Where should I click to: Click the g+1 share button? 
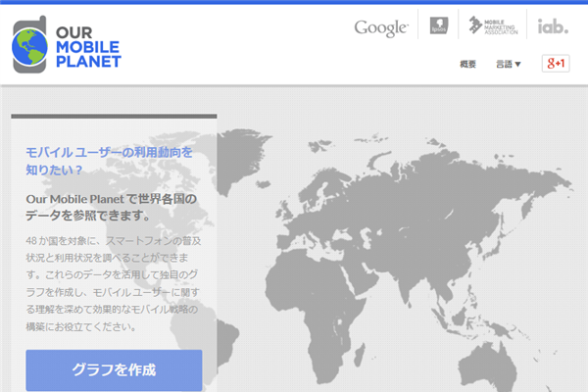click(556, 64)
